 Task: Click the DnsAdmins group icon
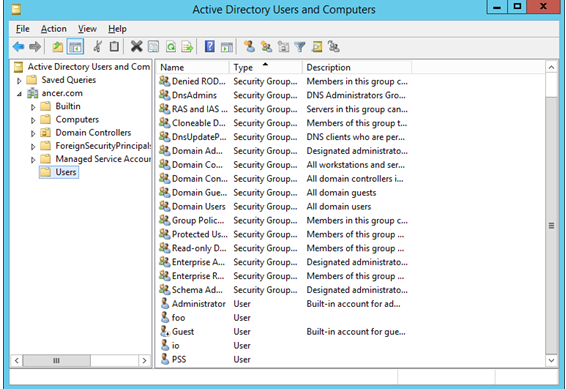(x=165, y=95)
